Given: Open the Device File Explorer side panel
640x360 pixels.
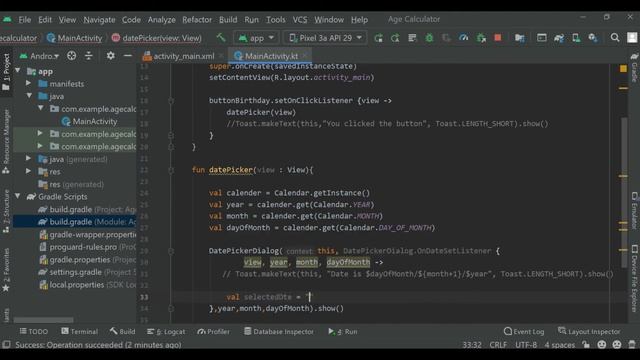Looking at the screenshot, I should (x=634, y=278).
